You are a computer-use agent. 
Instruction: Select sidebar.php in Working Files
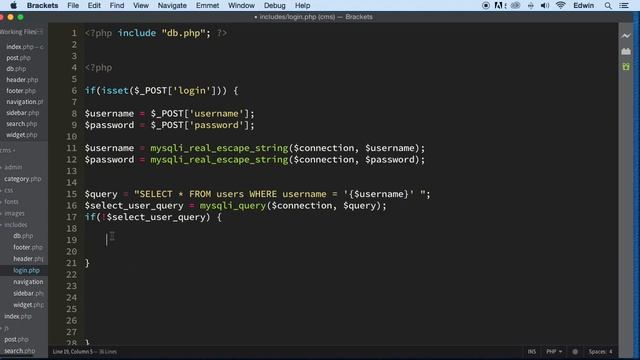point(22,113)
